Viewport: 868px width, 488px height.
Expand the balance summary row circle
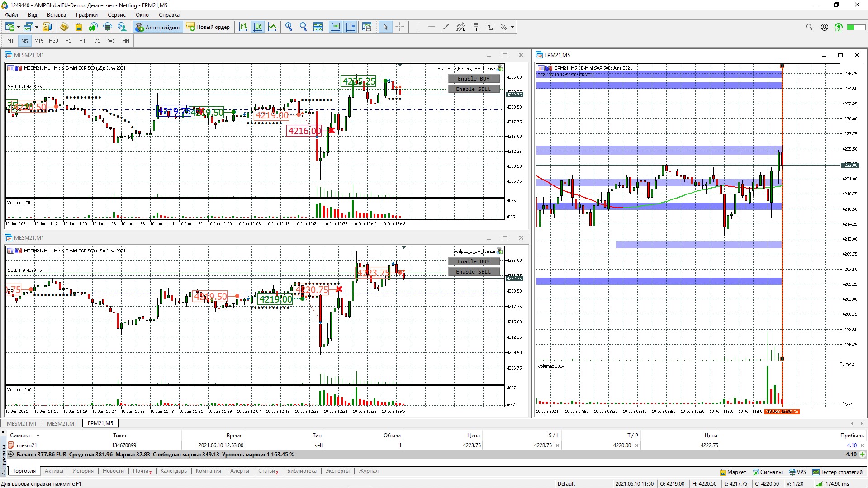coord(11,454)
